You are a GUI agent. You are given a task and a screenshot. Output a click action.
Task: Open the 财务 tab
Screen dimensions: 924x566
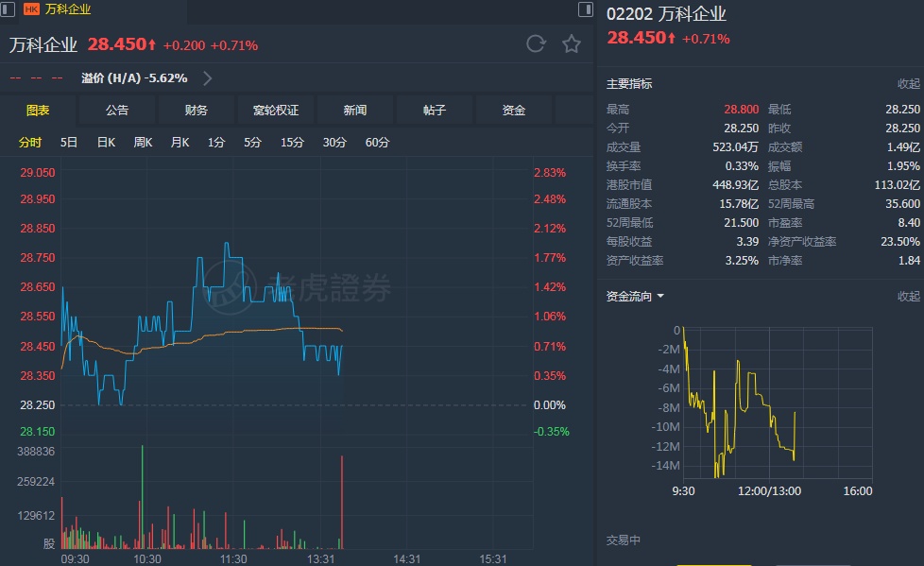[197, 111]
